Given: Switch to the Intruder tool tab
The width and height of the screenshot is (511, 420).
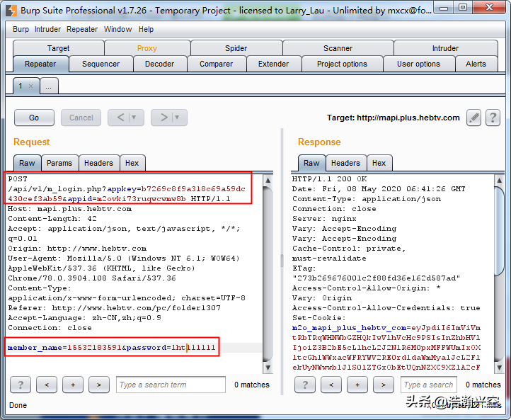Looking at the screenshot, I should tap(445, 48).
